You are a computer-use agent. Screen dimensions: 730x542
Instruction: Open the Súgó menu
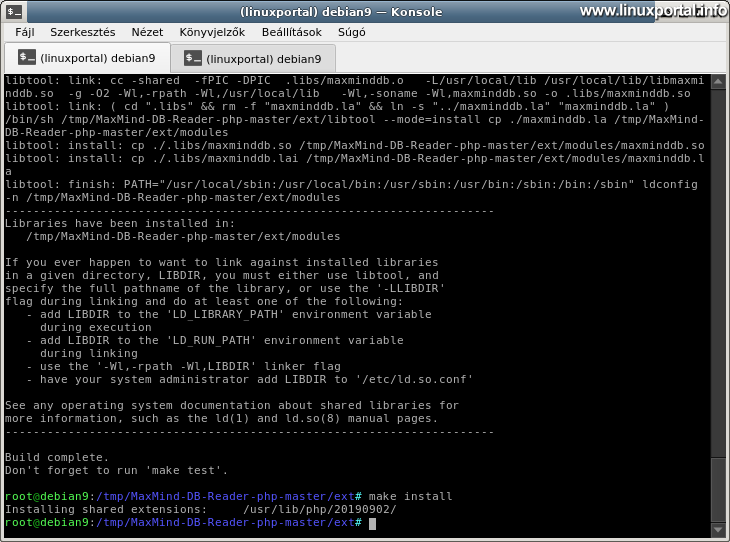pyautogui.click(x=351, y=32)
